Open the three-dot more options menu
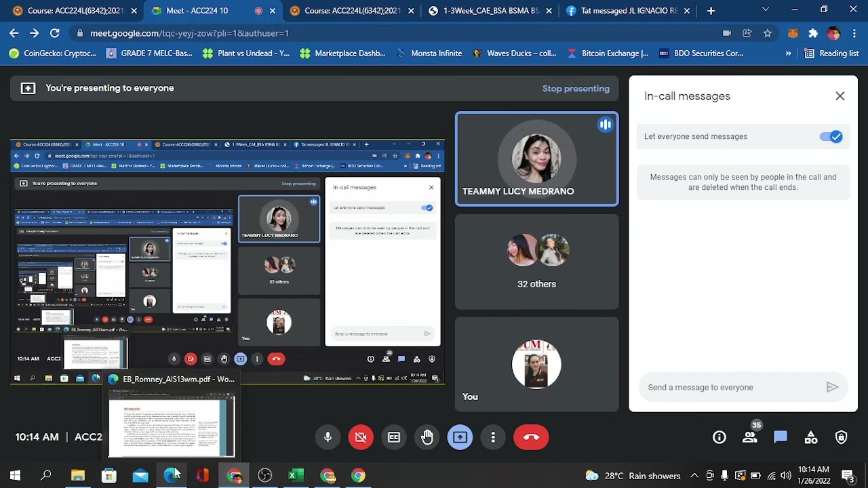Image resolution: width=868 pixels, height=488 pixels. click(x=493, y=437)
